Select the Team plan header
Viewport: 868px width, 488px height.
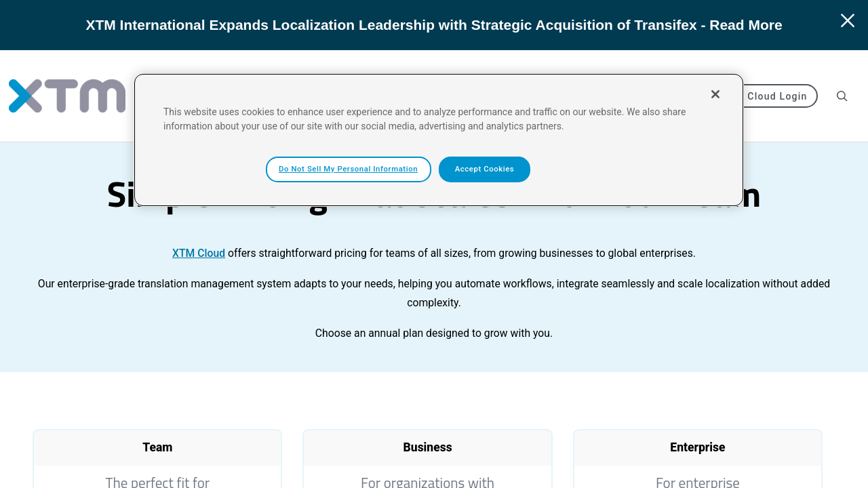coord(157,447)
